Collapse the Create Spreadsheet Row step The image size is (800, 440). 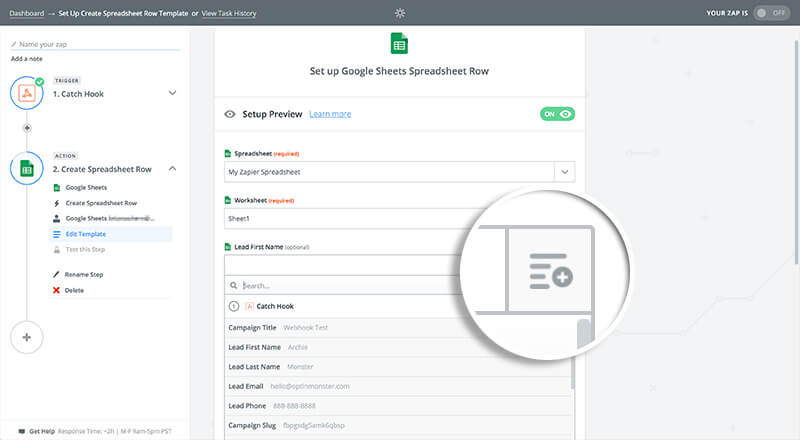(x=172, y=168)
